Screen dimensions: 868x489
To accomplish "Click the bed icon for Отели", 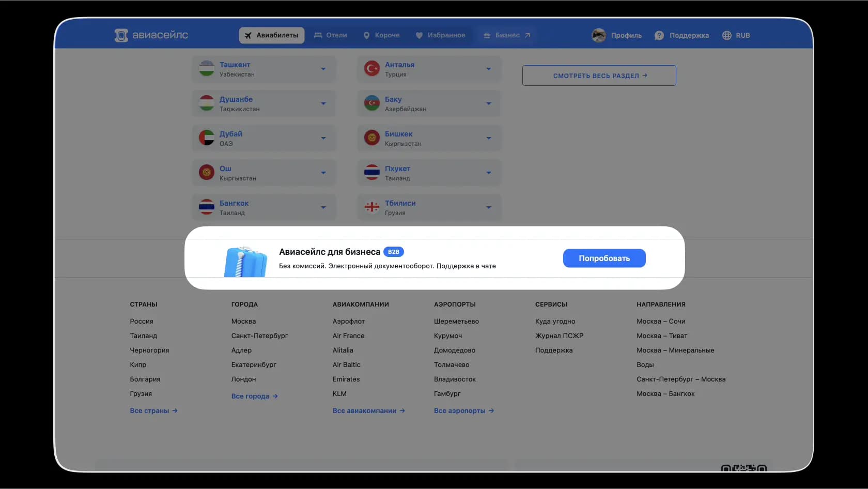I will click(x=318, y=35).
